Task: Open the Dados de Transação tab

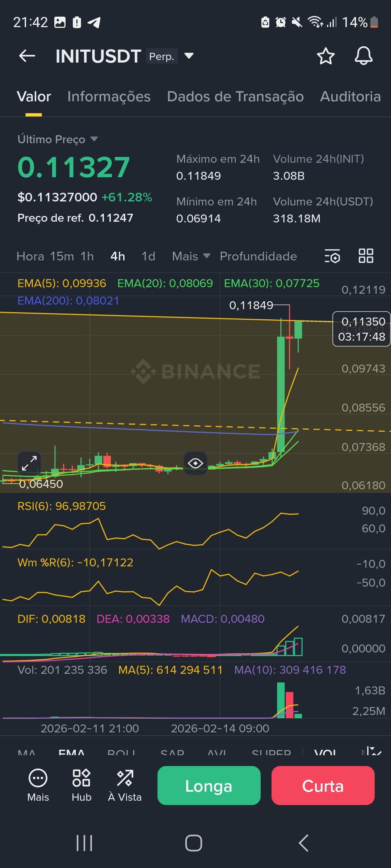Action: (x=235, y=97)
